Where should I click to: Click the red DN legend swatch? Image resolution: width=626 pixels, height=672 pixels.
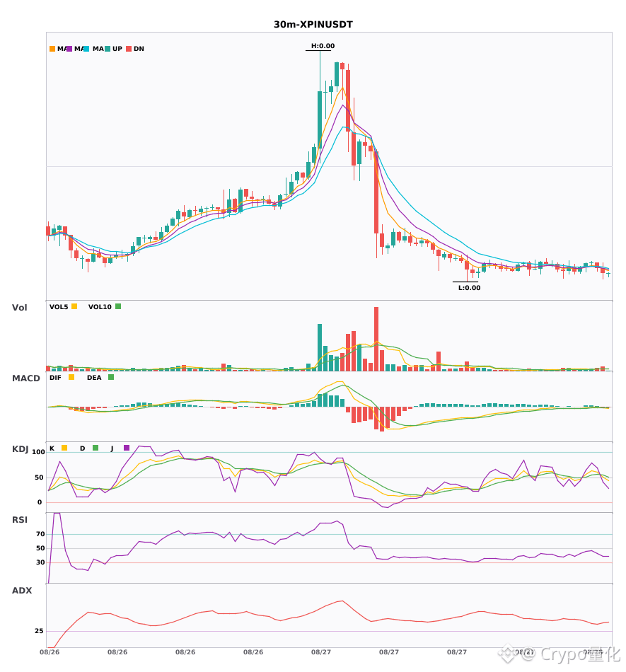129,49
